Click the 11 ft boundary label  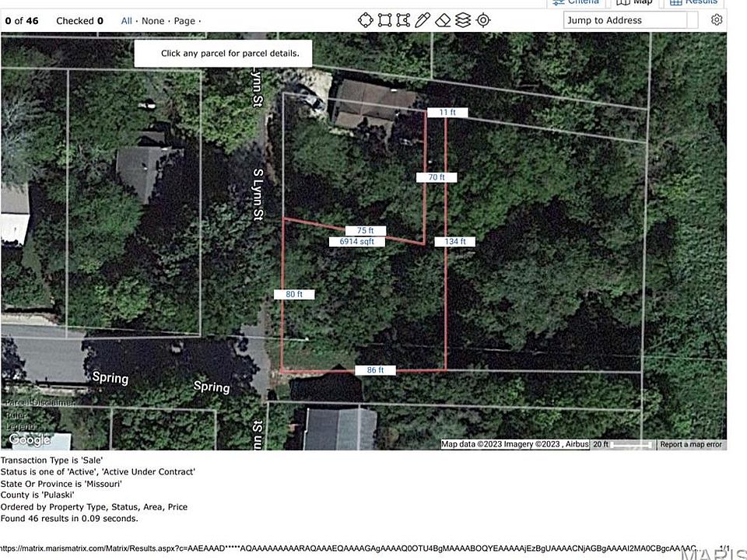pyautogui.click(x=447, y=112)
